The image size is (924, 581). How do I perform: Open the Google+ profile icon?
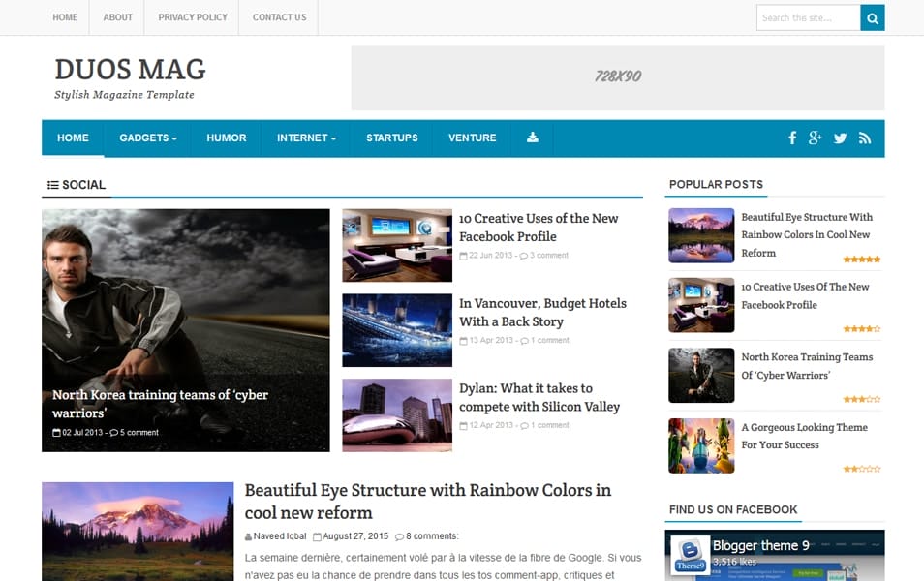click(816, 138)
